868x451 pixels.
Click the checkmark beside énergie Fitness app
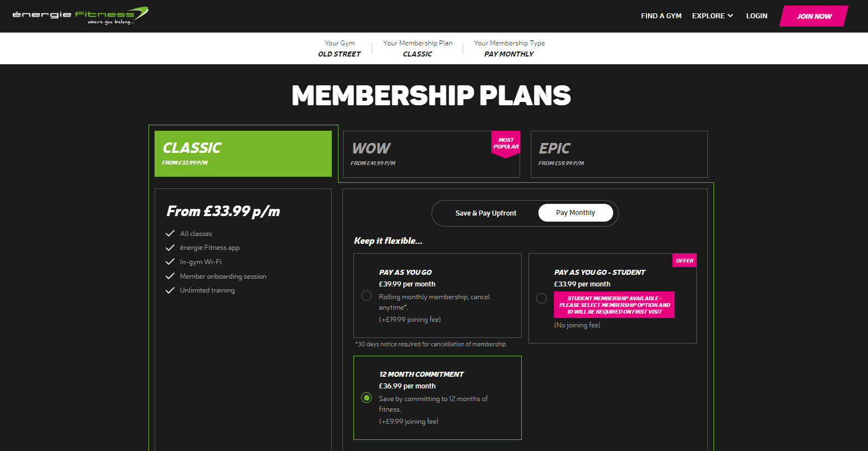tap(170, 247)
